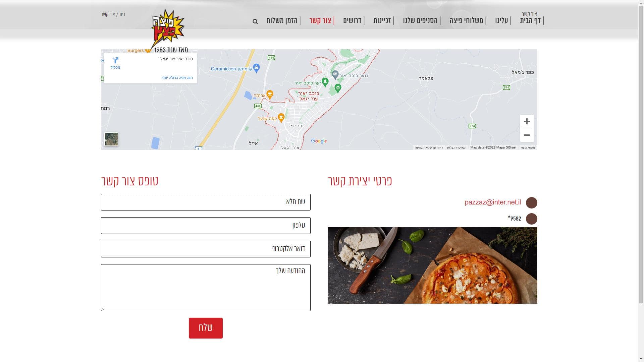Select the קפה שועל cafe marker
Viewport: 644px width, 362px height.
click(281, 118)
